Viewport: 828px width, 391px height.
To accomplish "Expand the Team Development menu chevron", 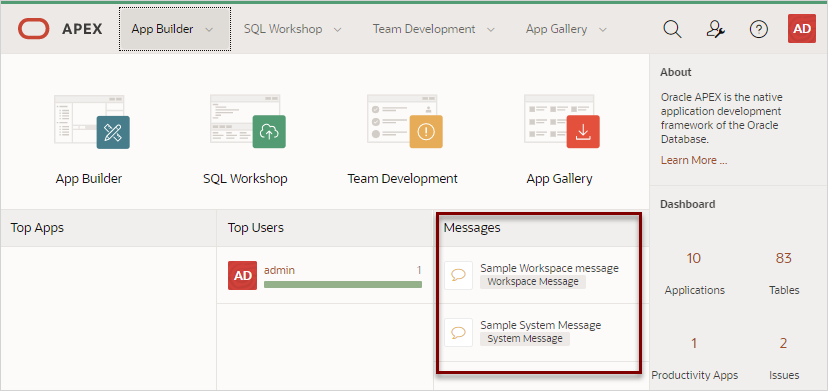I will pyautogui.click(x=491, y=30).
